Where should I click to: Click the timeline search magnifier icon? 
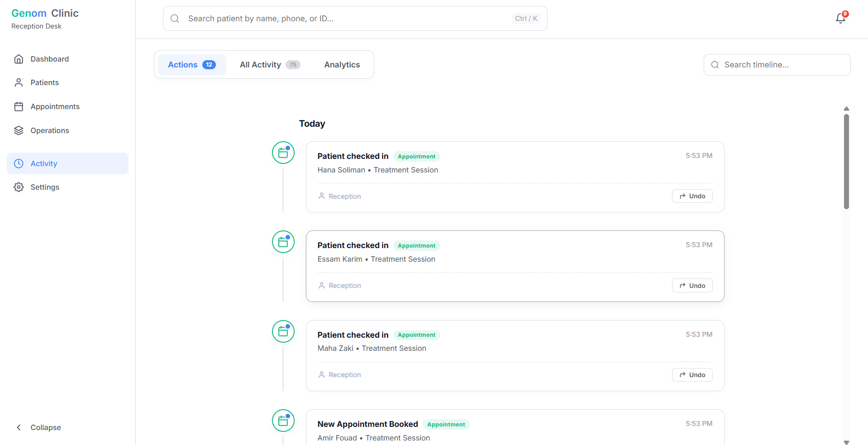point(715,65)
